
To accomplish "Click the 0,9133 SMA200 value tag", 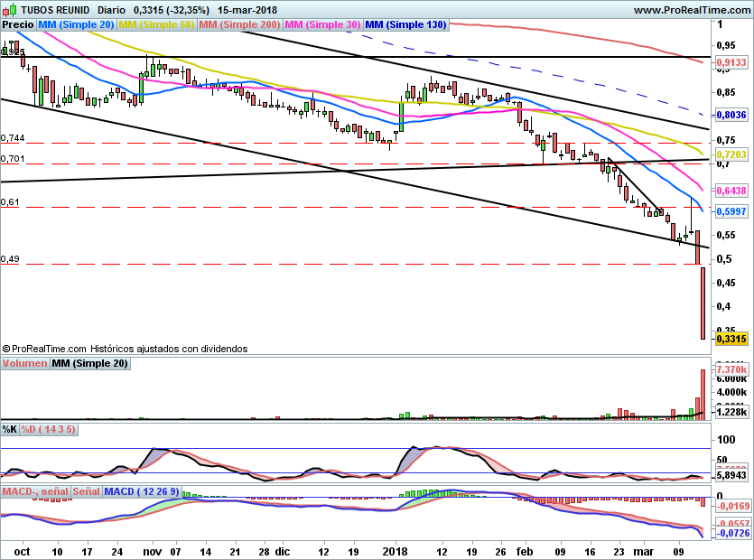I will point(731,62).
